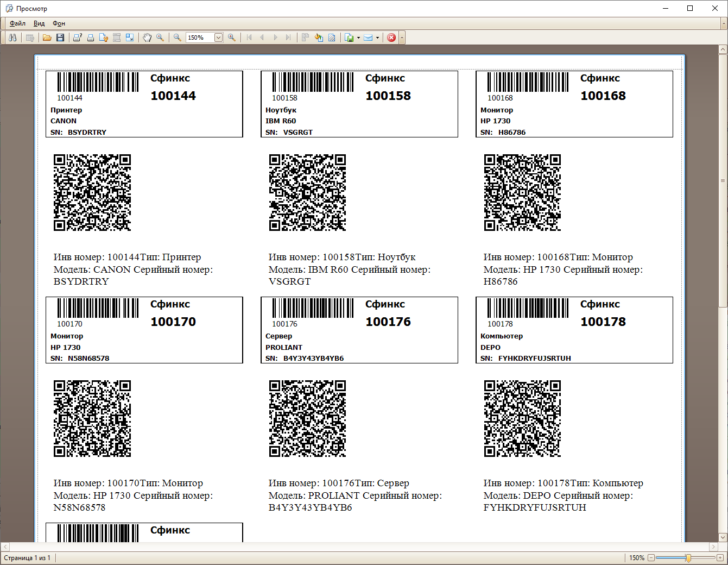The width and height of the screenshot is (728, 565).
Task: Click the QR code for item 100158
Action: [x=307, y=193]
